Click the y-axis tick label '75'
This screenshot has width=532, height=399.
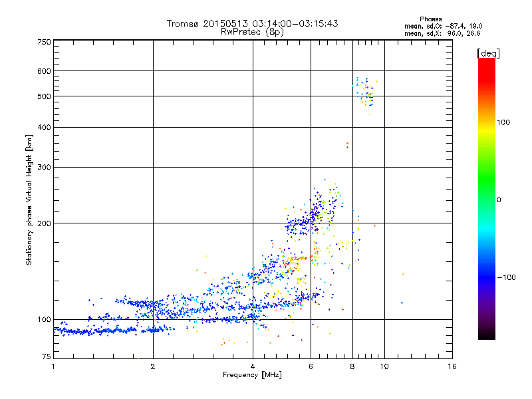[x=47, y=356]
